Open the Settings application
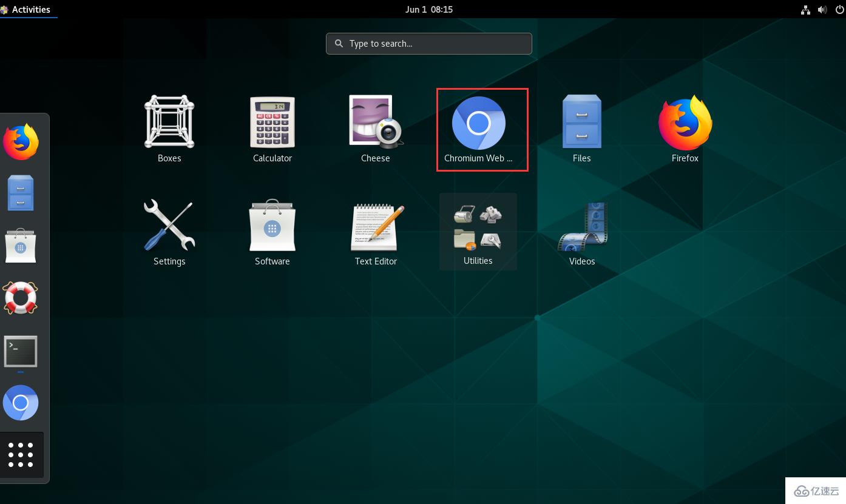The width and height of the screenshot is (846, 504). pyautogui.click(x=169, y=225)
